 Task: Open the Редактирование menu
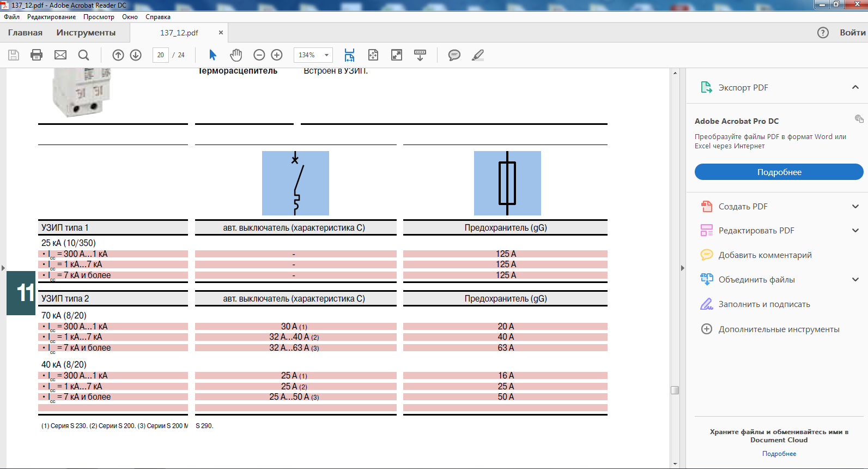(51, 17)
